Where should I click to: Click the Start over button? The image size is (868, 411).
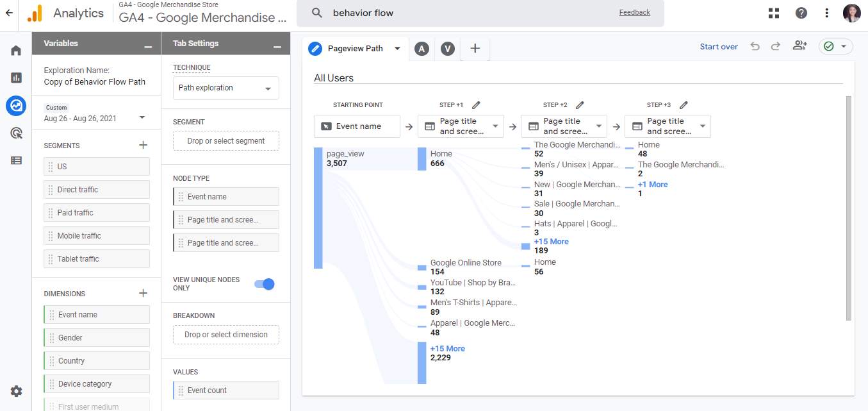coord(718,46)
